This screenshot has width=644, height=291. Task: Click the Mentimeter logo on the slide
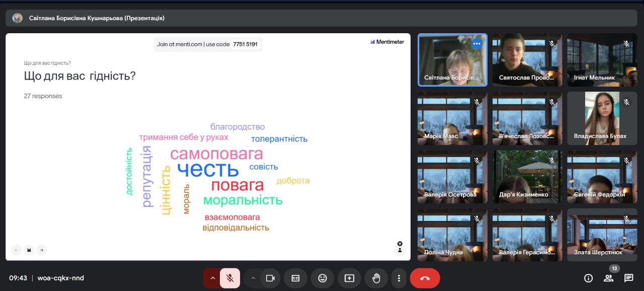pyautogui.click(x=387, y=42)
